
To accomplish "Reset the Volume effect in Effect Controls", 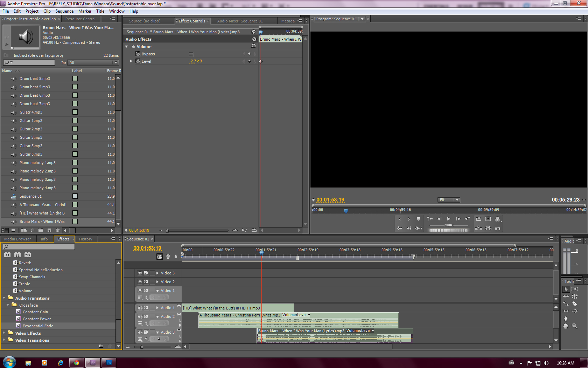I will 253,46.
